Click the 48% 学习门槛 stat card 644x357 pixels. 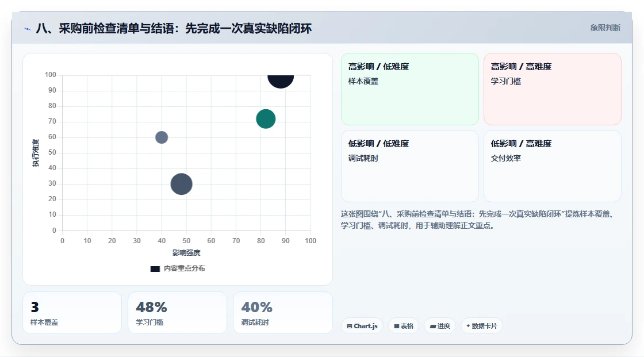point(178,313)
